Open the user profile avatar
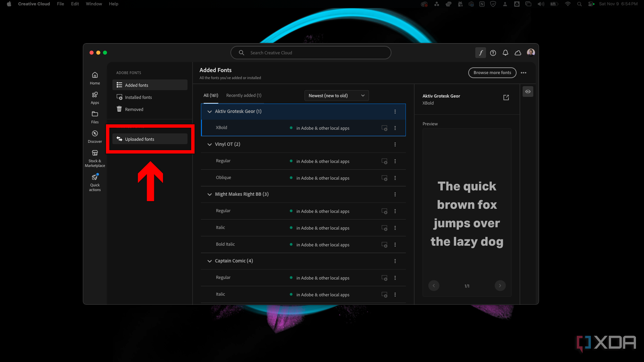Image resolution: width=644 pixels, height=362 pixels. (x=531, y=52)
